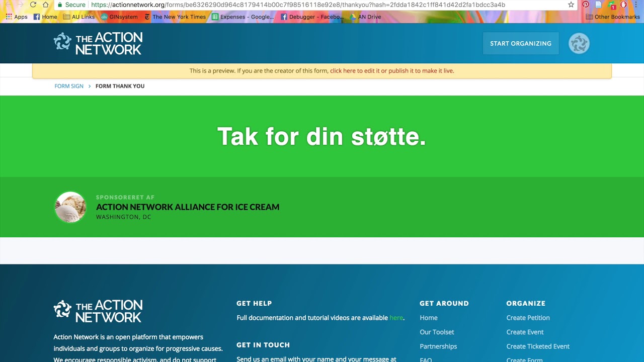Click the 'publish it to make it live' link
This screenshot has height=362, width=644.
(x=421, y=71)
